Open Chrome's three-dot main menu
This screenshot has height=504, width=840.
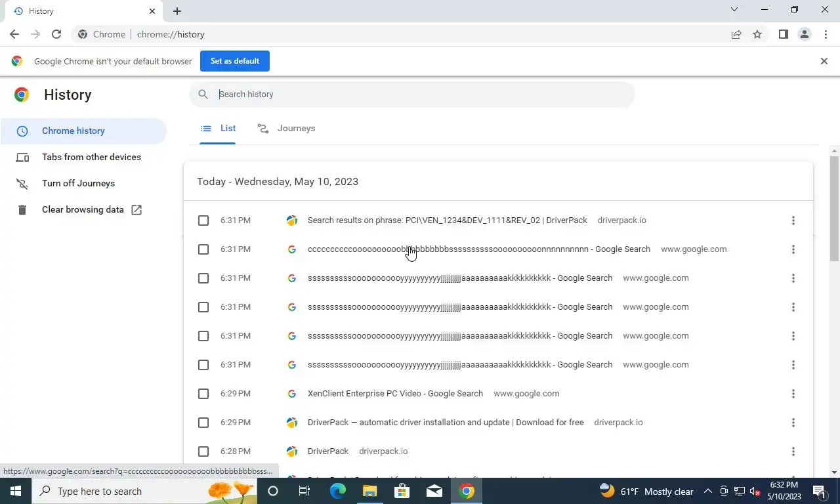click(826, 34)
